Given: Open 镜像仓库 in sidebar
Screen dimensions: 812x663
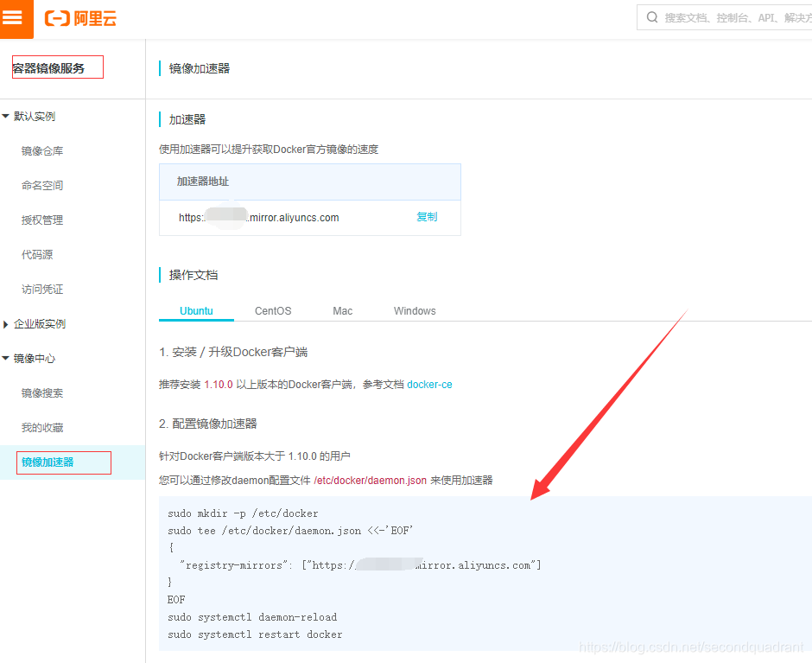Looking at the screenshot, I should coord(42,151).
